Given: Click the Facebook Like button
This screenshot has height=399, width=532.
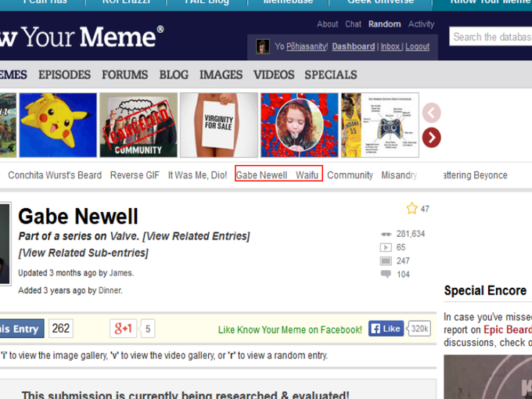Looking at the screenshot, I should (386, 329).
